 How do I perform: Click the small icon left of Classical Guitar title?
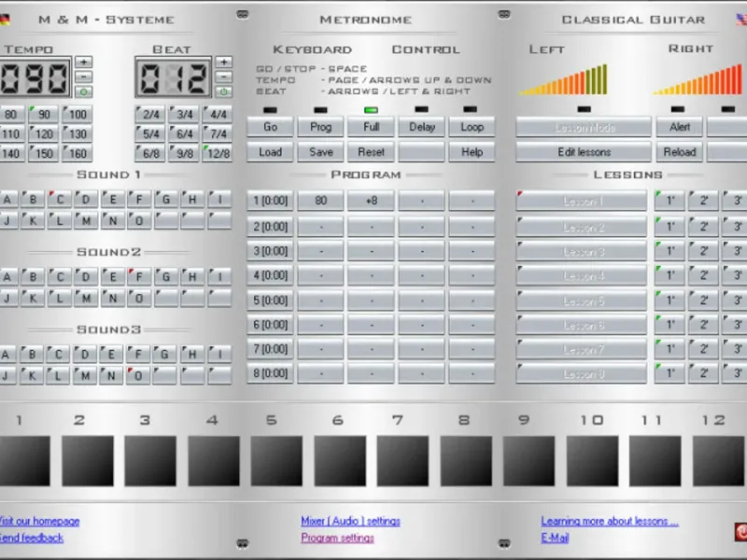504,15
